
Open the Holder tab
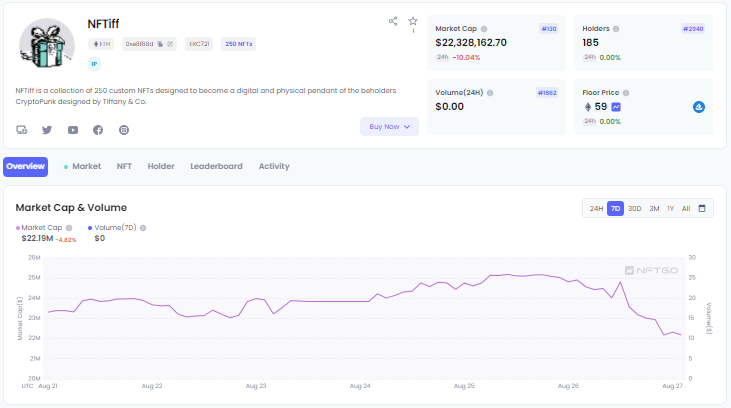point(161,166)
